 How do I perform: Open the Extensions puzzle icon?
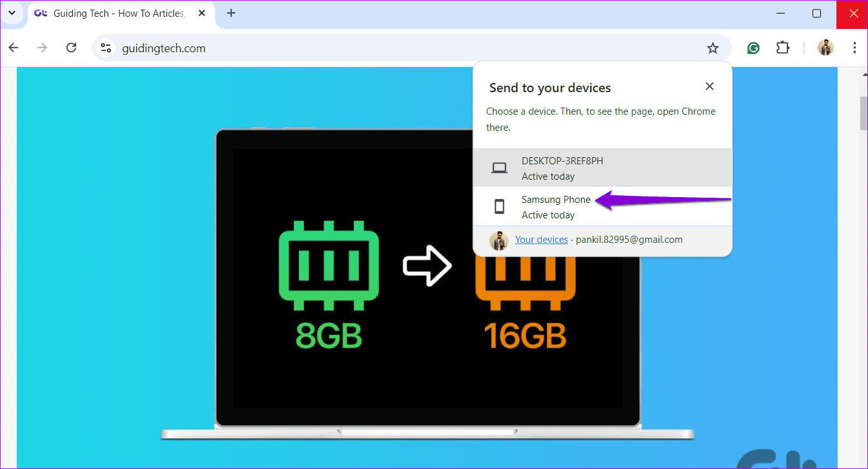(x=782, y=48)
